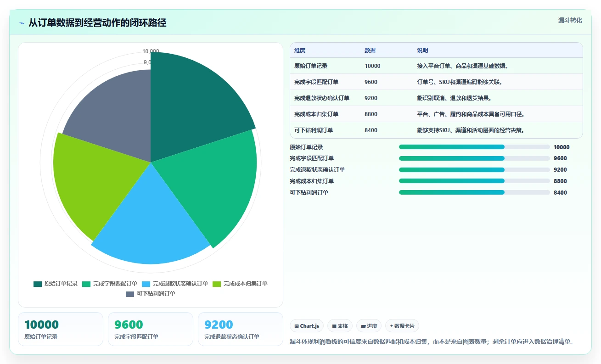The image size is (601, 364).
Task: Click 完成退款状态确认订单 table row name
Action: click(x=322, y=98)
